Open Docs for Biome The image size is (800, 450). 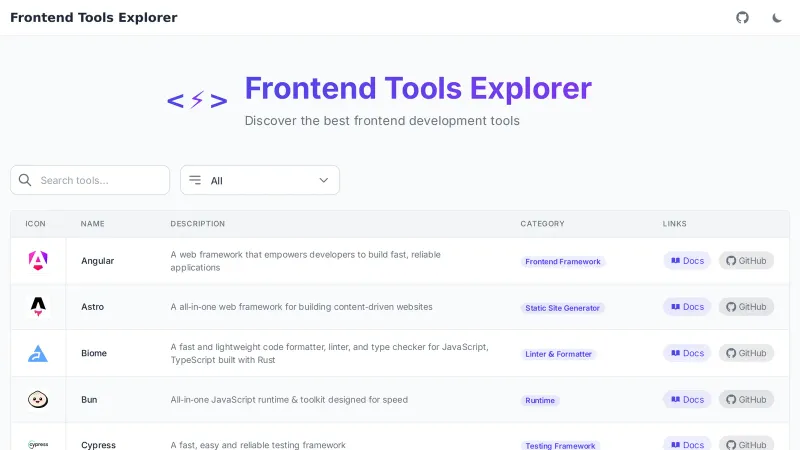click(687, 353)
